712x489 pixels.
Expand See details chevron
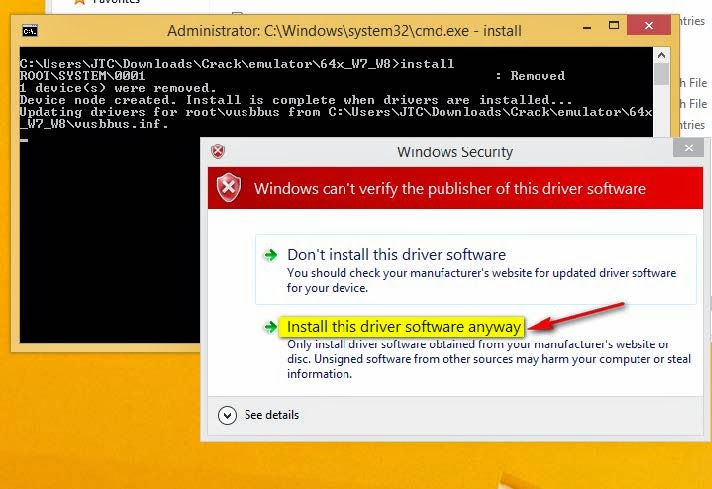click(x=227, y=415)
